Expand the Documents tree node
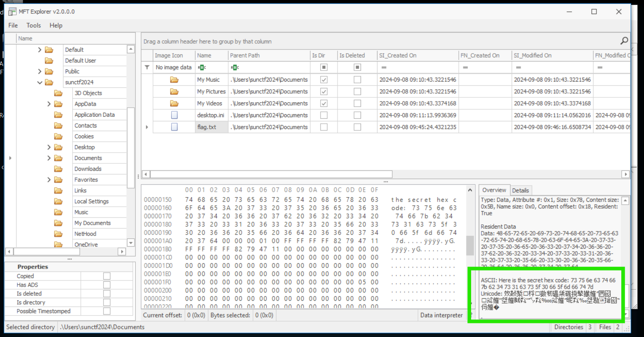This screenshot has width=644, height=337. click(x=49, y=158)
